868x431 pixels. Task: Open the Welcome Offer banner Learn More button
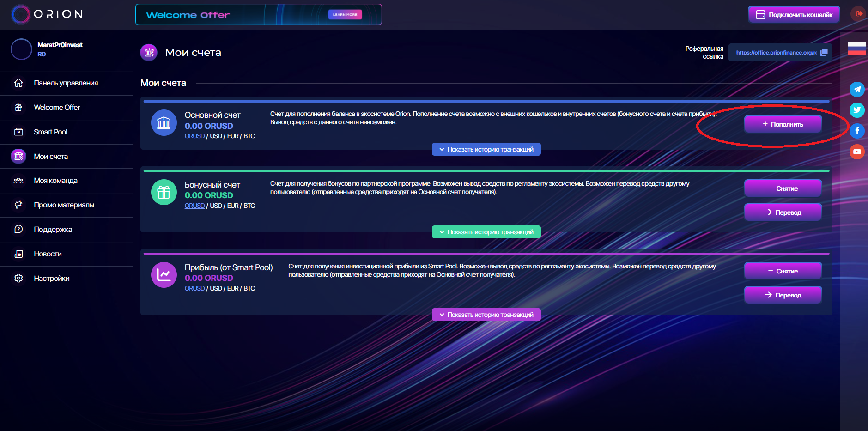click(345, 14)
